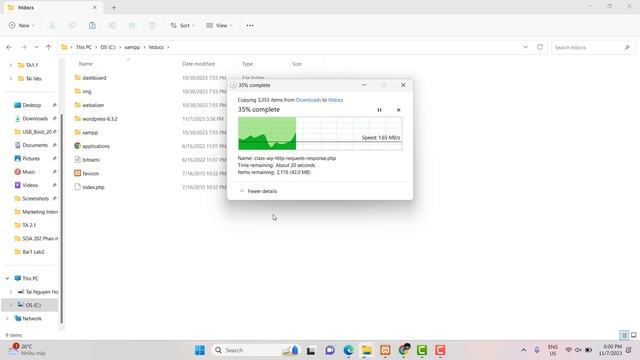Image resolution: width=640 pixels, height=360 pixels.
Task: Expand the Network tree node
Action: click(7, 318)
